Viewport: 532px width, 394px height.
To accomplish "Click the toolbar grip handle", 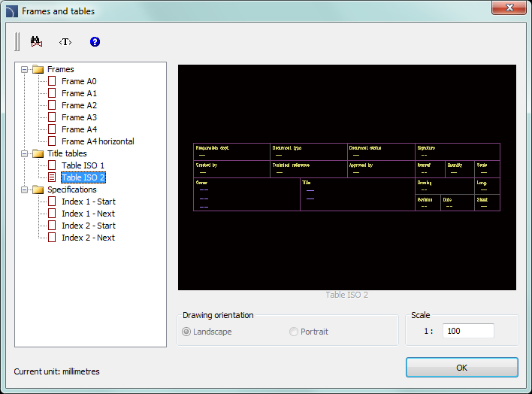I will [17, 42].
